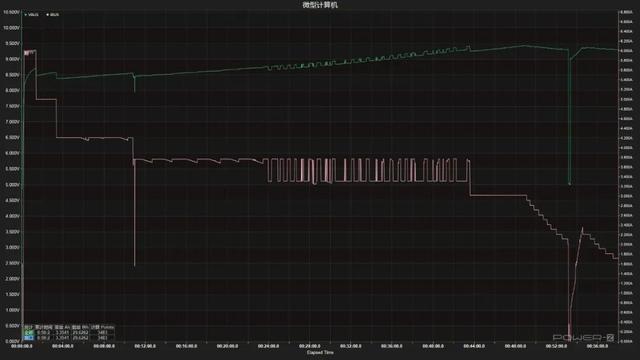Click the Elapsed Time axis label
Screen dimensions: 640x360
point(320,353)
